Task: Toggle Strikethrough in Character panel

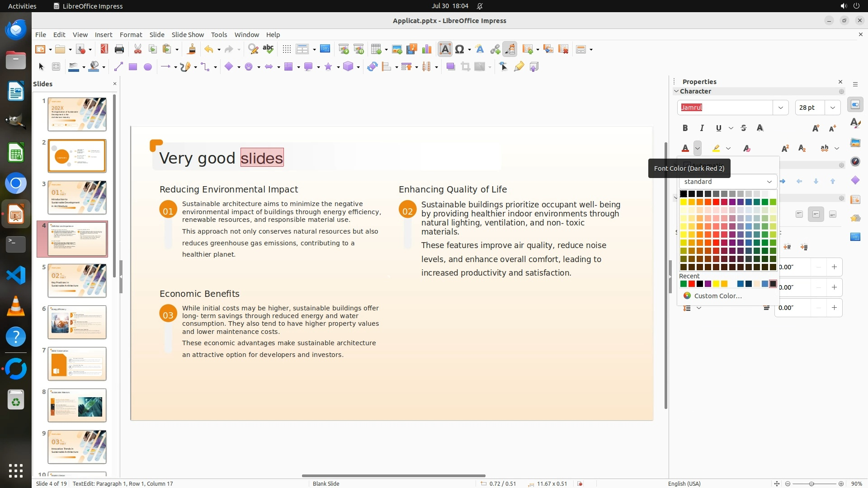Action: tap(744, 128)
